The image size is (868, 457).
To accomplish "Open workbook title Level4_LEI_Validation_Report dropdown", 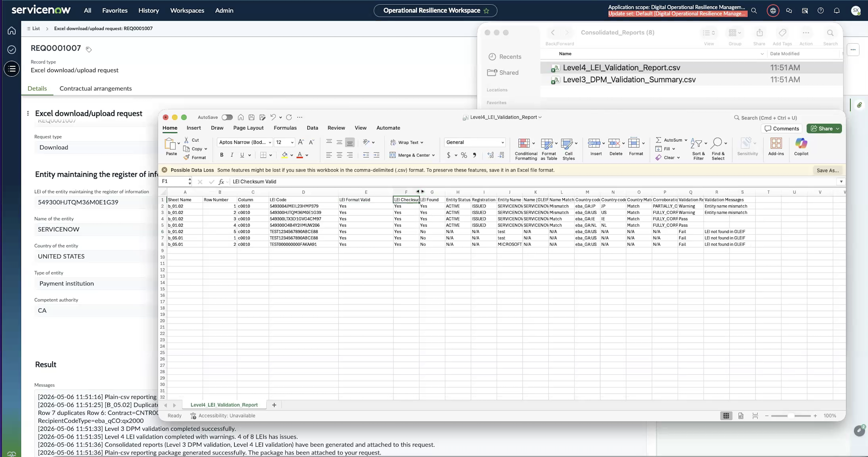I will coord(540,117).
